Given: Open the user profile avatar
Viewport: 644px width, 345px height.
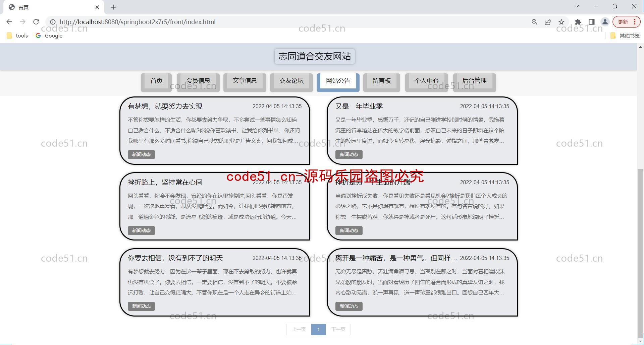Looking at the screenshot, I should [x=605, y=22].
